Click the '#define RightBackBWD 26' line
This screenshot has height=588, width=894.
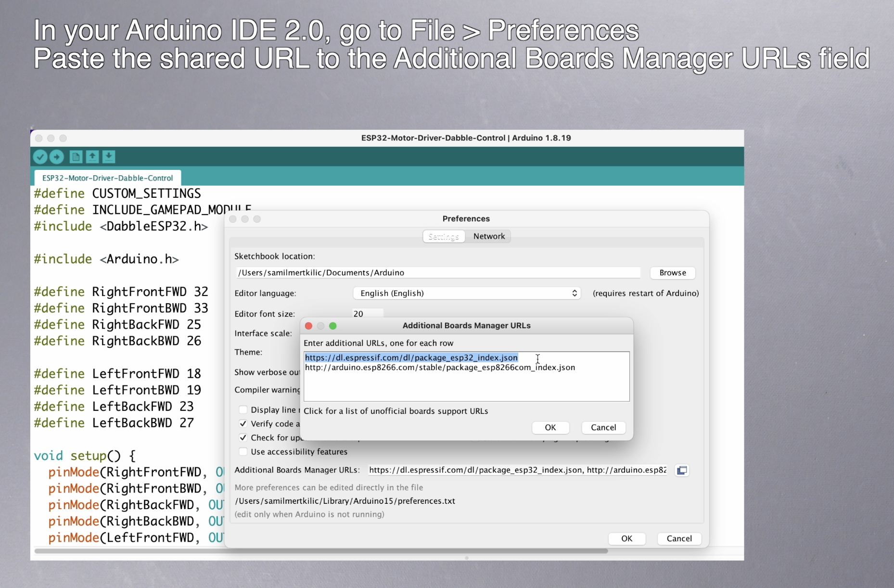117,341
